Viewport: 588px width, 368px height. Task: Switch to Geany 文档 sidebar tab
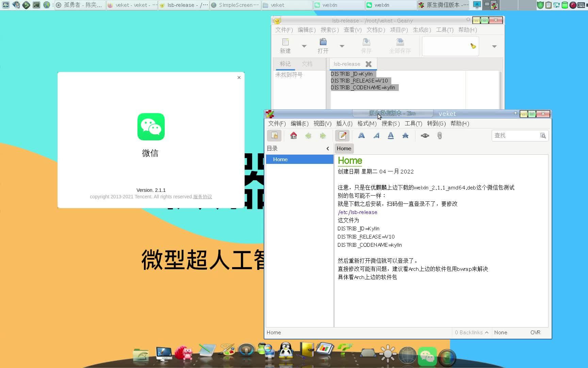coord(307,64)
